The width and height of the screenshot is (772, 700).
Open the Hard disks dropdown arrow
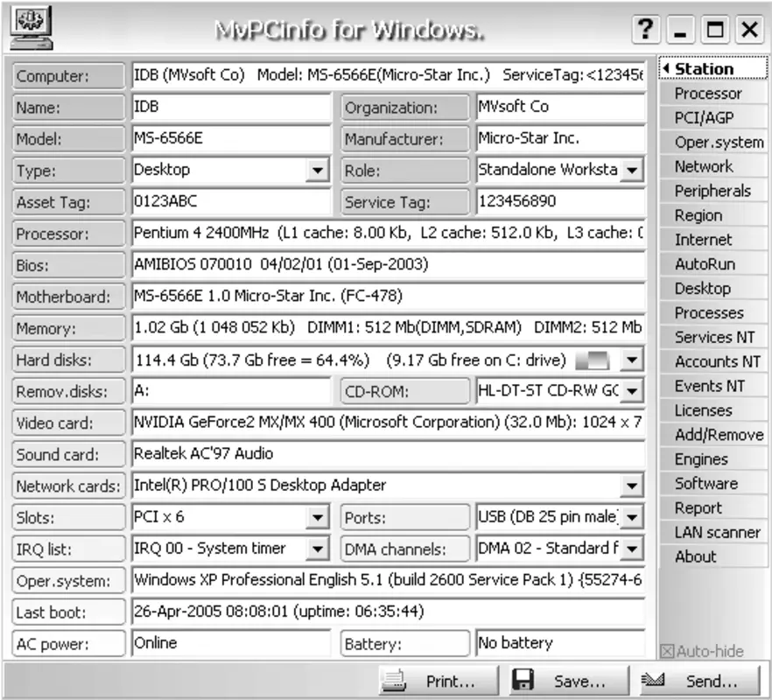click(632, 360)
